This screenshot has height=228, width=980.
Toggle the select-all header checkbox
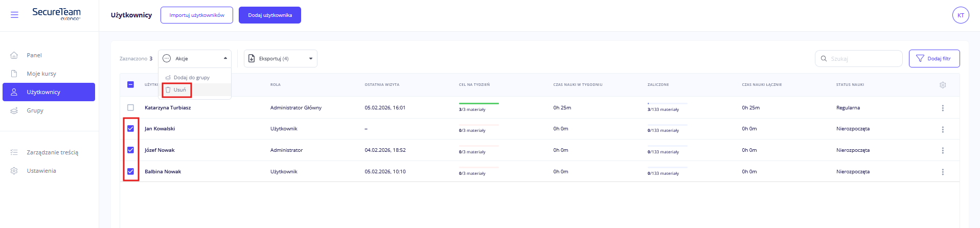130,84
